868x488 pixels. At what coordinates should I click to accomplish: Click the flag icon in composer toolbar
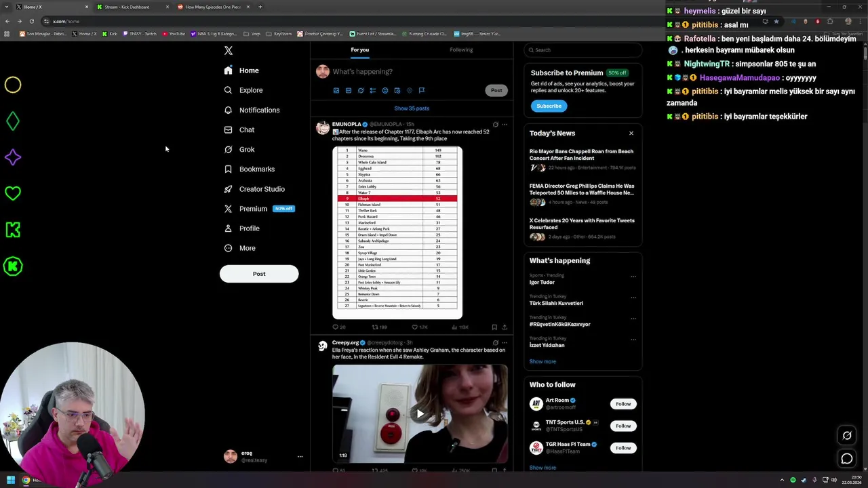422,90
